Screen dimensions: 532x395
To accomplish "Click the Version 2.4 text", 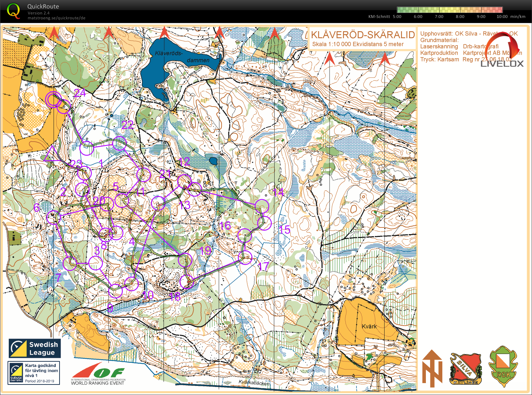I will [39, 13].
